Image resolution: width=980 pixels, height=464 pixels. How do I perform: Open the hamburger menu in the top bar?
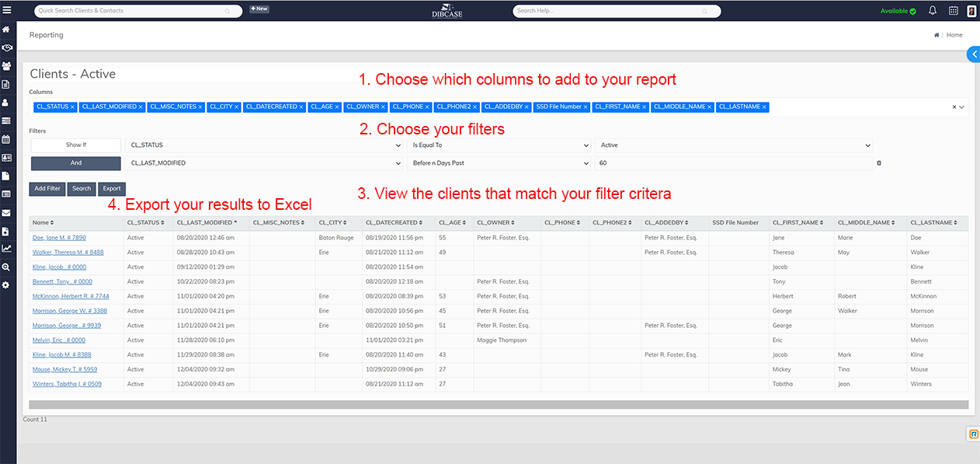pyautogui.click(x=6, y=11)
